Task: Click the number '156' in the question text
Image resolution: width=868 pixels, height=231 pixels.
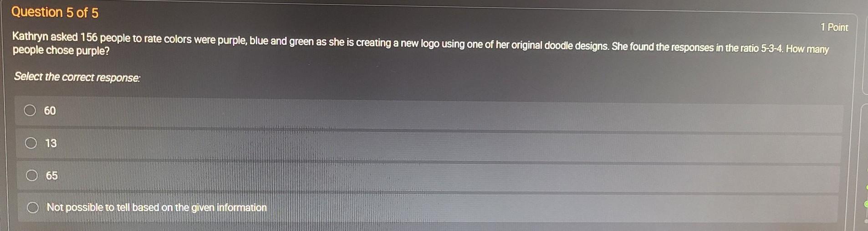Action: click(x=89, y=37)
